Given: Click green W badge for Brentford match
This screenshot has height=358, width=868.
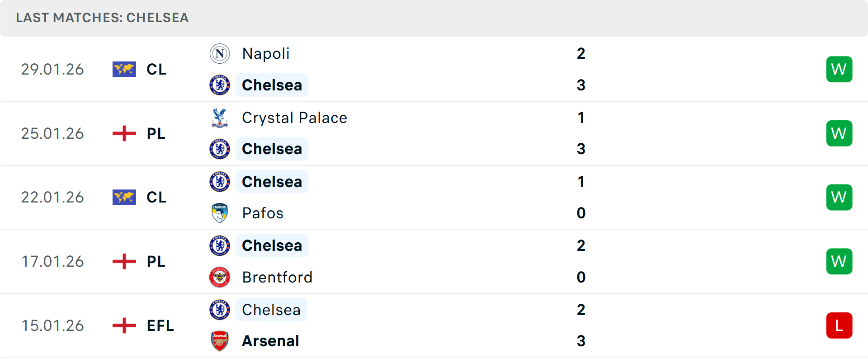Looking at the screenshot, I should coord(839,261).
